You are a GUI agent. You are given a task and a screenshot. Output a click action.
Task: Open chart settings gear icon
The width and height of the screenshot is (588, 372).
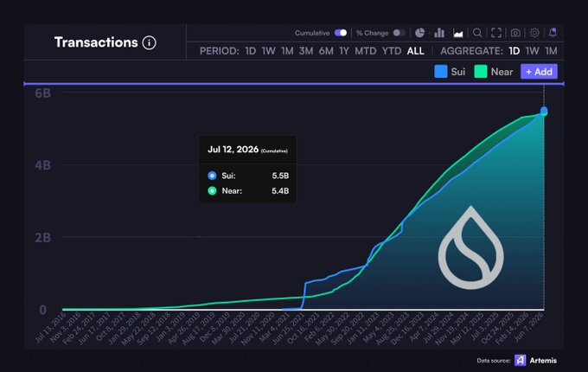point(534,33)
